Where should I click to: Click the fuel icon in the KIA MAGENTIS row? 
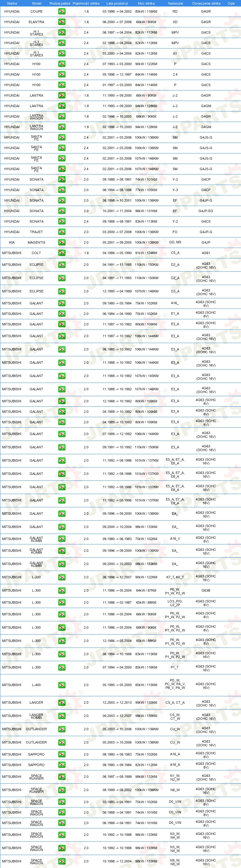pos(62,242)
